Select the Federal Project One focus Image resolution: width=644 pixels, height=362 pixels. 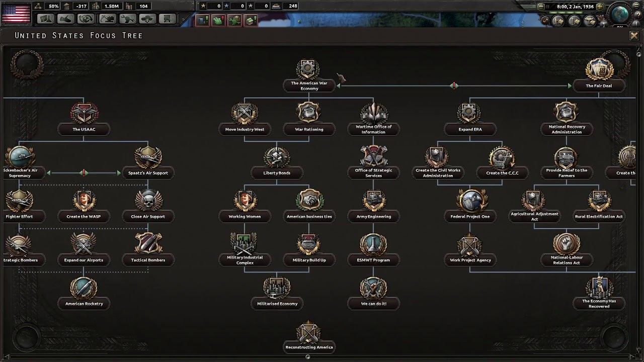click(x=470, y=207)
